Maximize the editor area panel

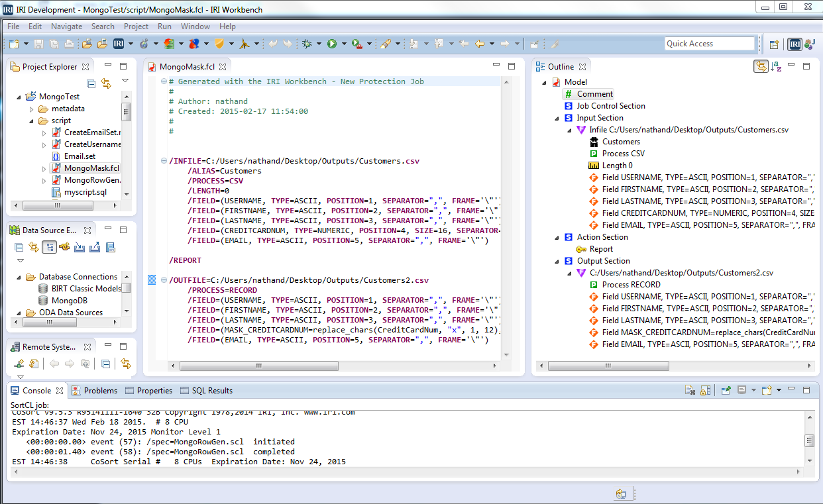click(x=512, y=66)
